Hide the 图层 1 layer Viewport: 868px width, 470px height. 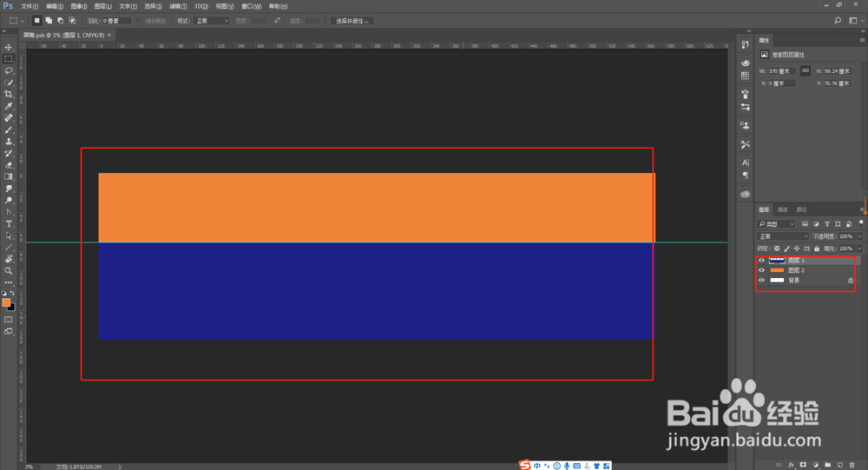(x=761, y=260)
